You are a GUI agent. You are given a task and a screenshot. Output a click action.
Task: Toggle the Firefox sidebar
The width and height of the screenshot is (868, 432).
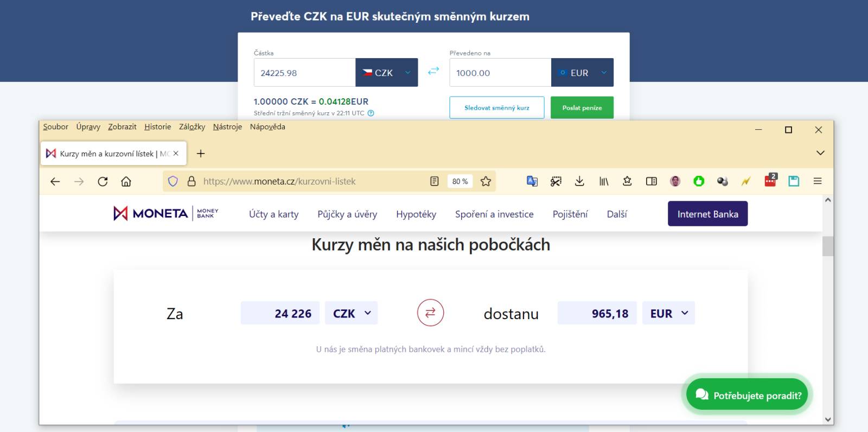tap(652, 181)
